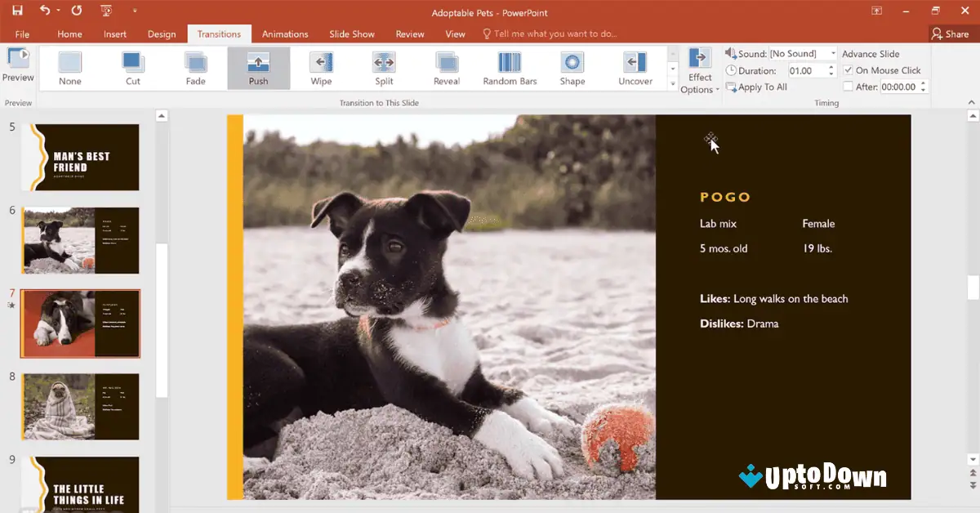Viewport: 980px width, 513px height.
Task: Apply the Uncover transition
Action: coord(635,69)
